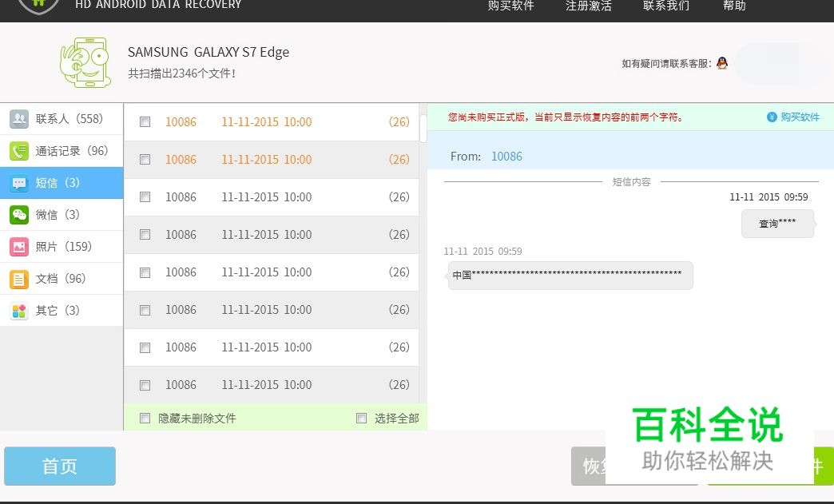Open the 联系人 contacts icon in sidebar
Image resolution: width=834 pixels, height=504 pixels.
point(19,118)
